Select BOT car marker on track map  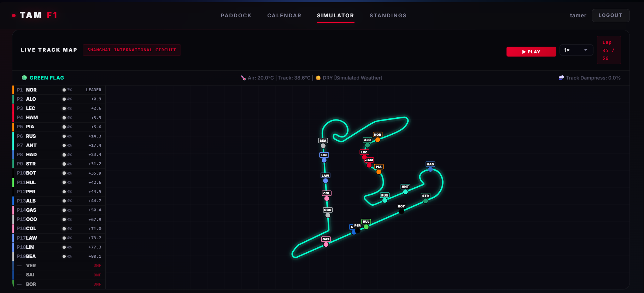[x=401, y=211]
